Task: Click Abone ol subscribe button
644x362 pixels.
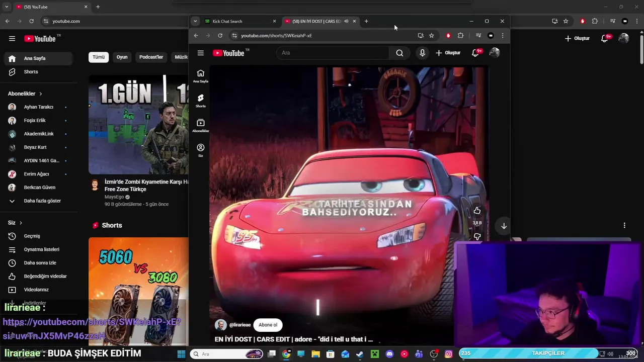Action: (x=268, y=325)
